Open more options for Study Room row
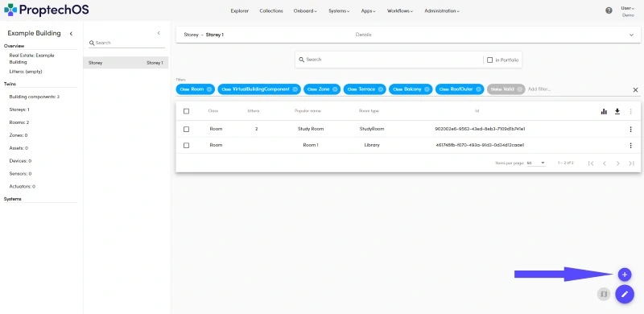Screen dimensions: 644x314 [631, 129]
